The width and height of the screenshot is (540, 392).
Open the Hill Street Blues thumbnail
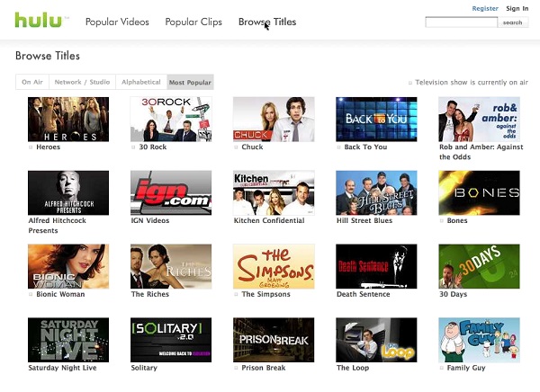pos(376,192)
